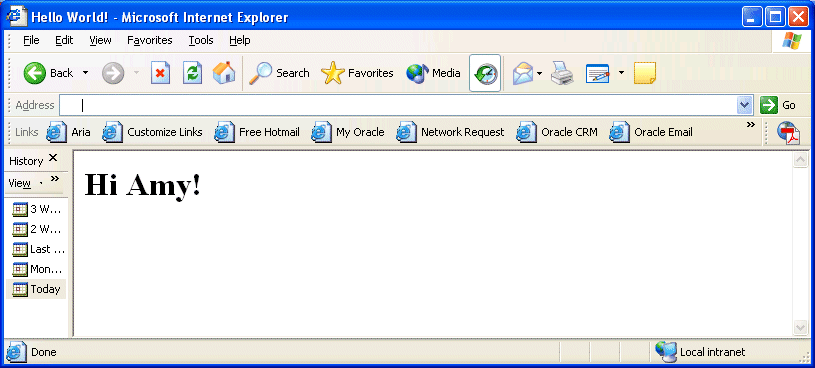
Task: Click the yellow note Discuss icon
Action: click(645, 73)
